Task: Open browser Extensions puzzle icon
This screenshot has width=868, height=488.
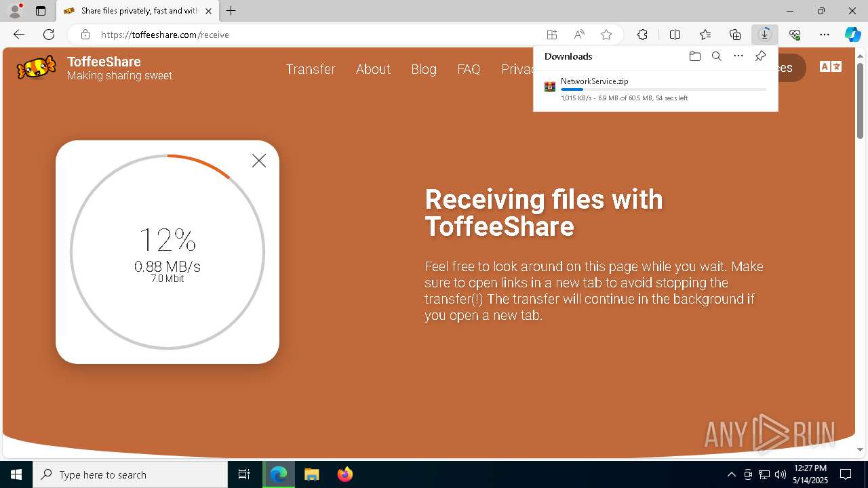Action: coord(642,35)
